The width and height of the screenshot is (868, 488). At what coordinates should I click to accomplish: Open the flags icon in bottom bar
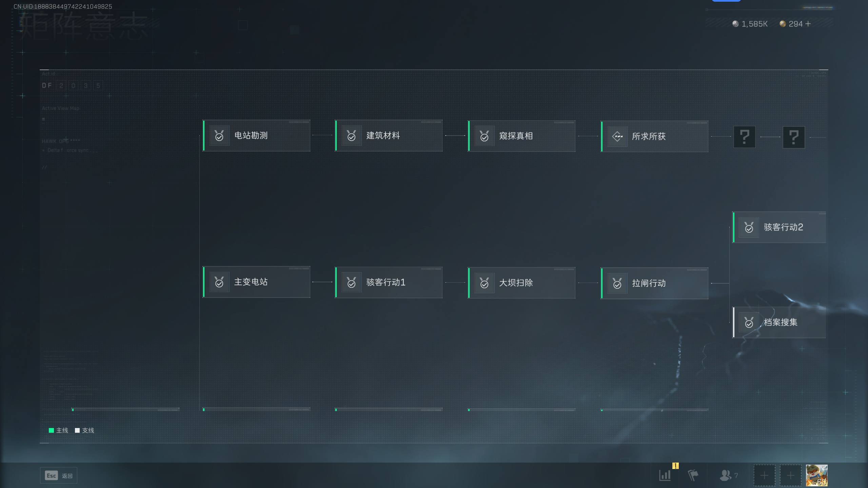[693, 475]
